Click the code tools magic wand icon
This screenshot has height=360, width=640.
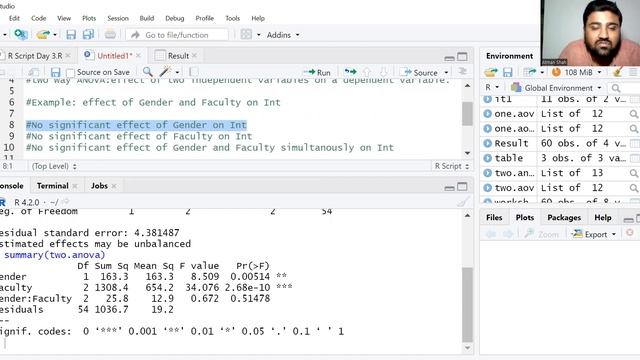165,72
